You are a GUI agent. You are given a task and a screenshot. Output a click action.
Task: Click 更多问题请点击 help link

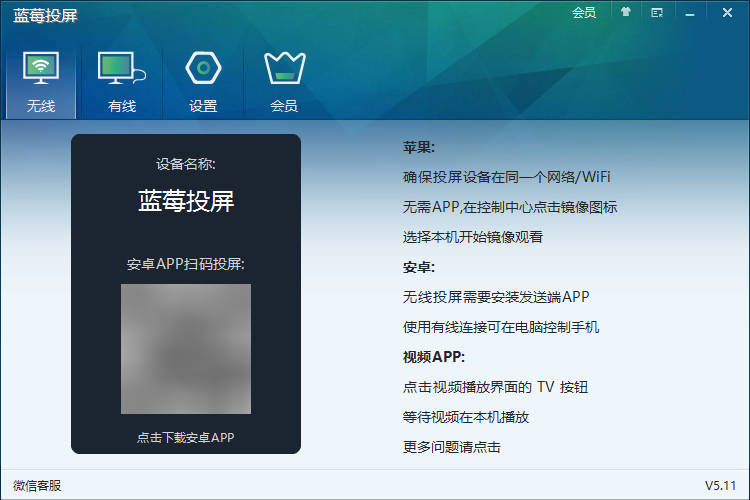(x=452, y=447)
